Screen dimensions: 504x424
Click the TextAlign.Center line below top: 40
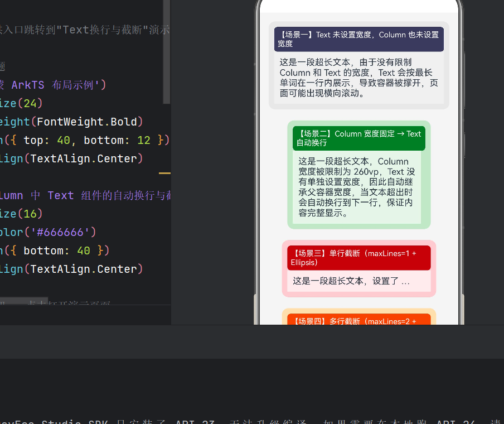pyautogui.click(x=71, y=158)
